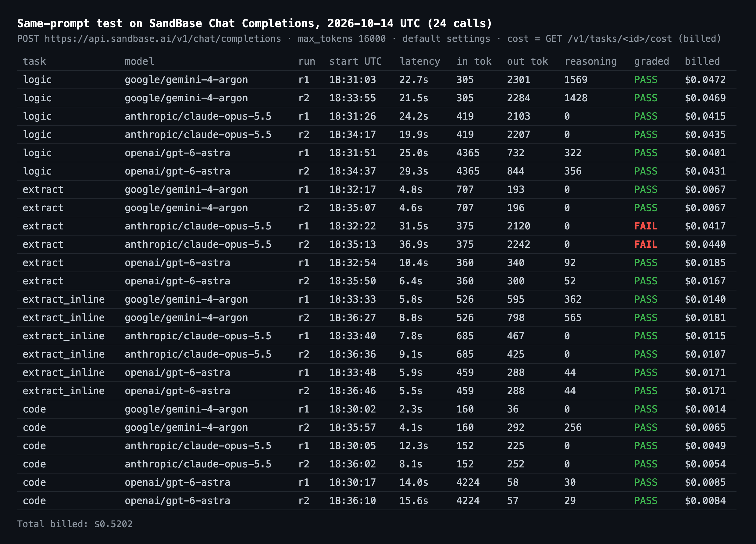This screenshot has width=756, height=544.
Task: Click the FAIL grade at 18:32:22
Action: 646,226
